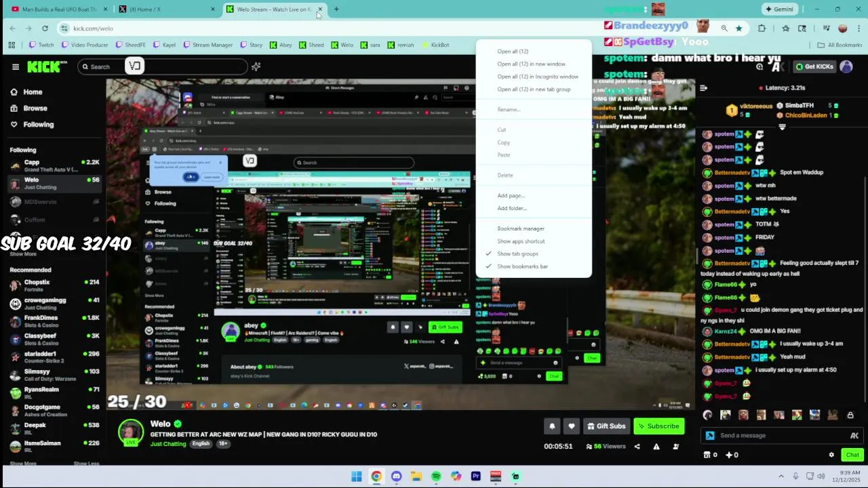Image resolution: width=868 pixels, height=488 pixels.
Task: Open Discord from the taskbar
Action: point(396,476)
